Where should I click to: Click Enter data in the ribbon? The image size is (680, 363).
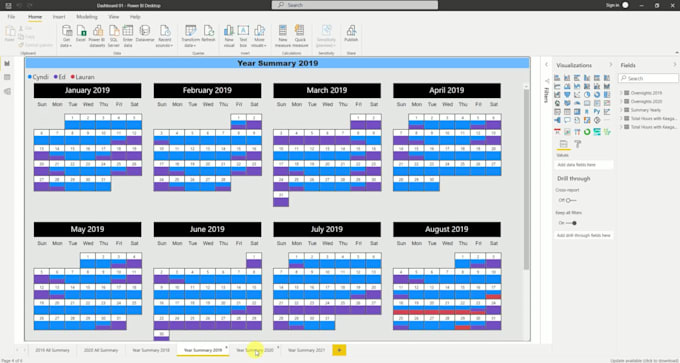[128, 36]
